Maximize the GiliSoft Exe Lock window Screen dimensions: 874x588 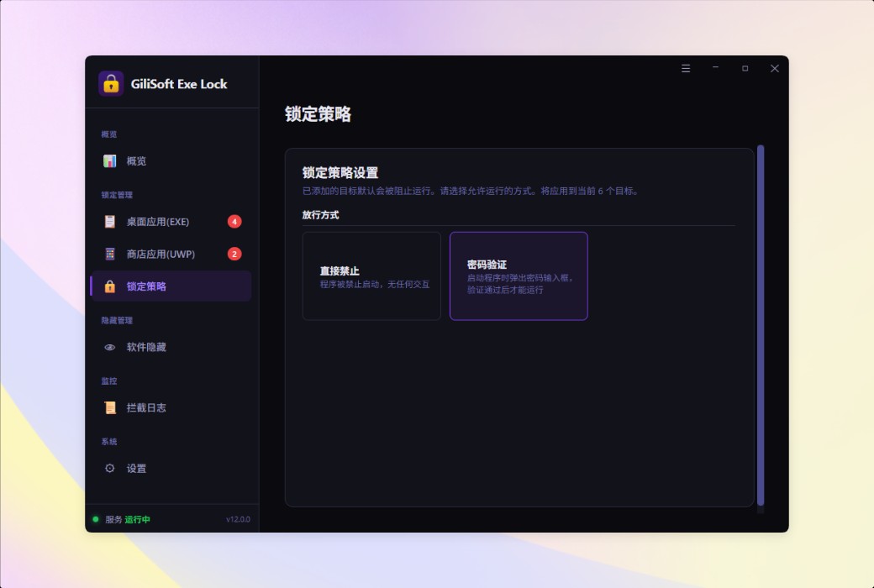tap(745, 69)
